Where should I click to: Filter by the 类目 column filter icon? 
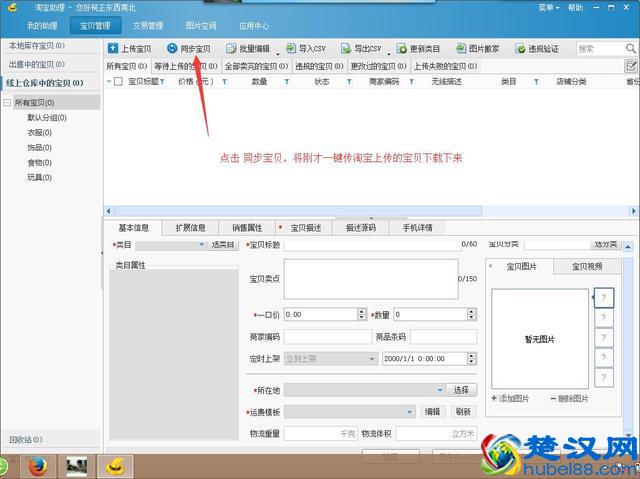click(536, 82)
